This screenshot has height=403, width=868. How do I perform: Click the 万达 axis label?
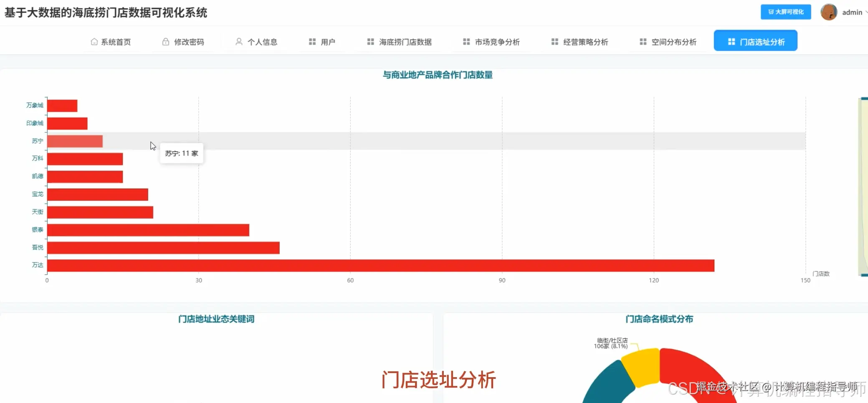pos(38,265)
